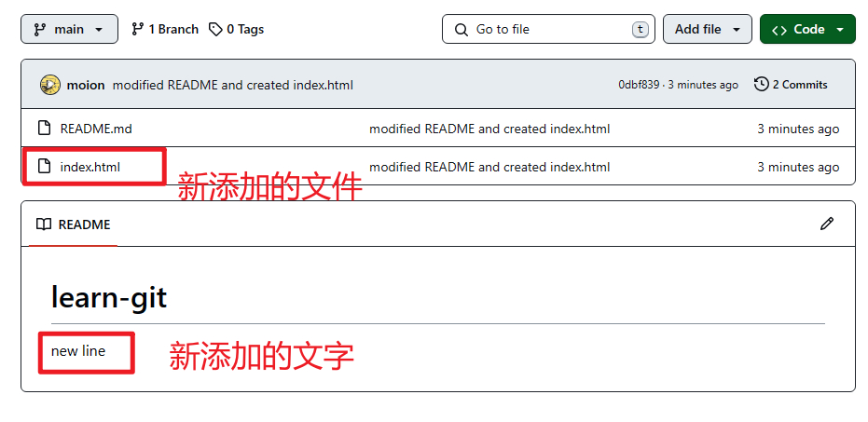
Task: Click the Go to file search field
Action: coord(548,29)
